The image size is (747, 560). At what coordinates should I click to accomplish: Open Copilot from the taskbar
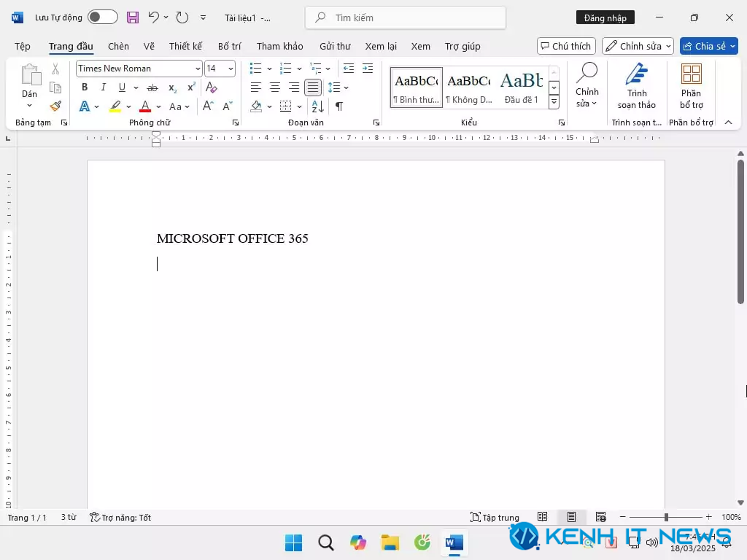(x=357, y=542)
